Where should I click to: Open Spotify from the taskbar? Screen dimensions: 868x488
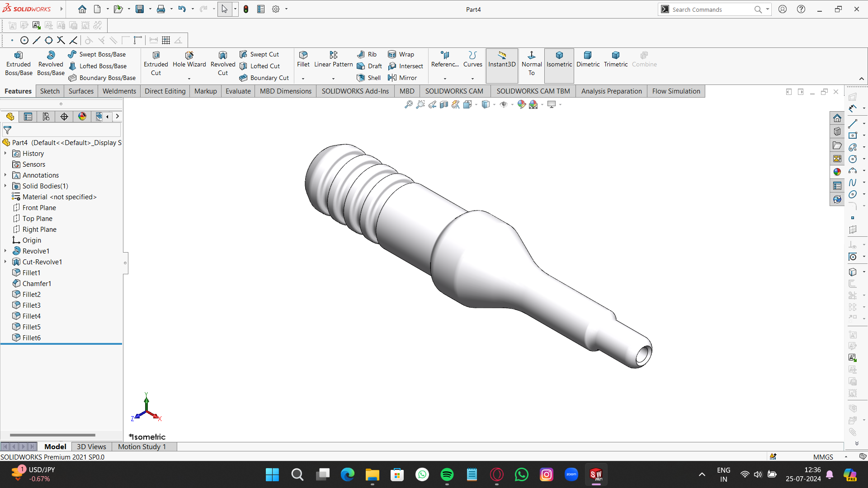point(447,474)
